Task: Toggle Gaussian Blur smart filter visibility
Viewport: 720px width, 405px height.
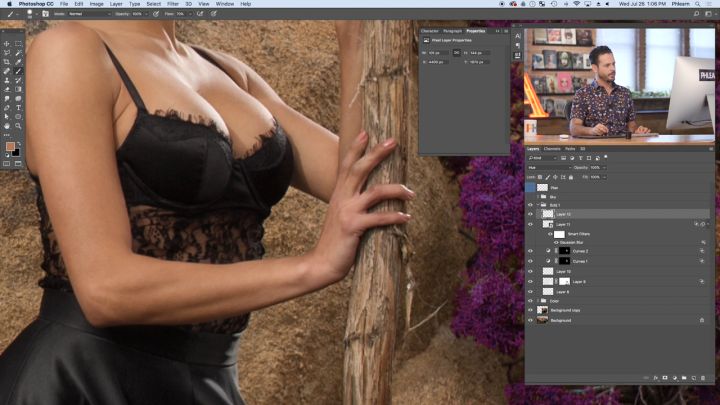Action: (556, 242)
